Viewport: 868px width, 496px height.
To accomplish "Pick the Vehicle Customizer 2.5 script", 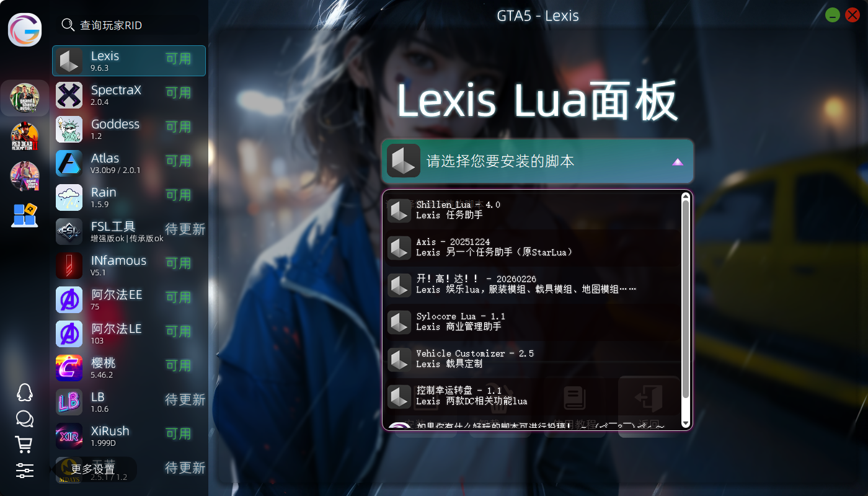I will (532, 359).
